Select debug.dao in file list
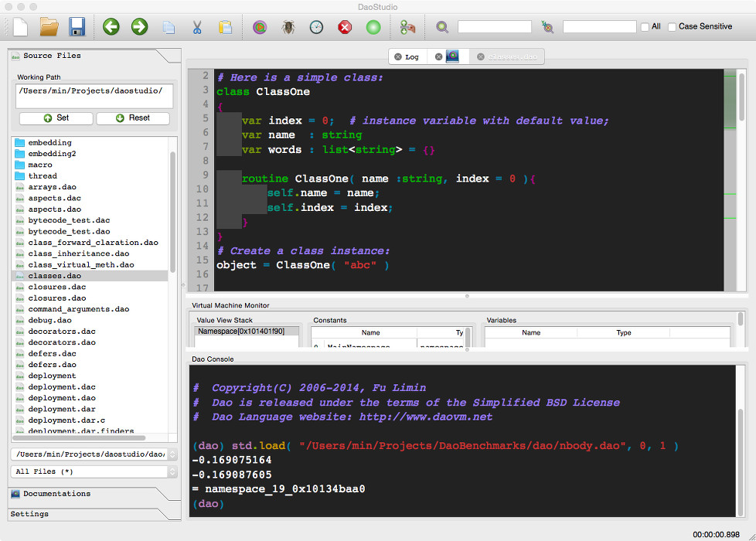Image resolution: width=756 pixels, height=541 pixels. (49, 320)
